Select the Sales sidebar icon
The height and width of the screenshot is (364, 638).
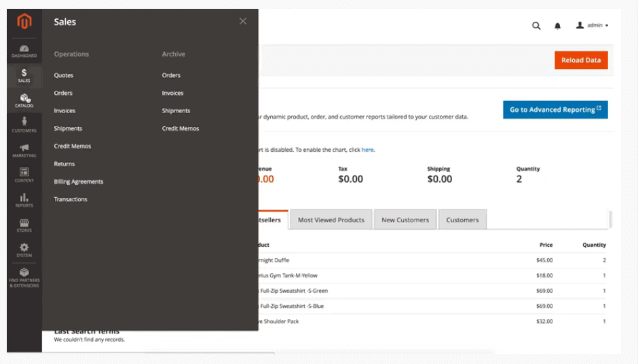click(x=24, y=75)
